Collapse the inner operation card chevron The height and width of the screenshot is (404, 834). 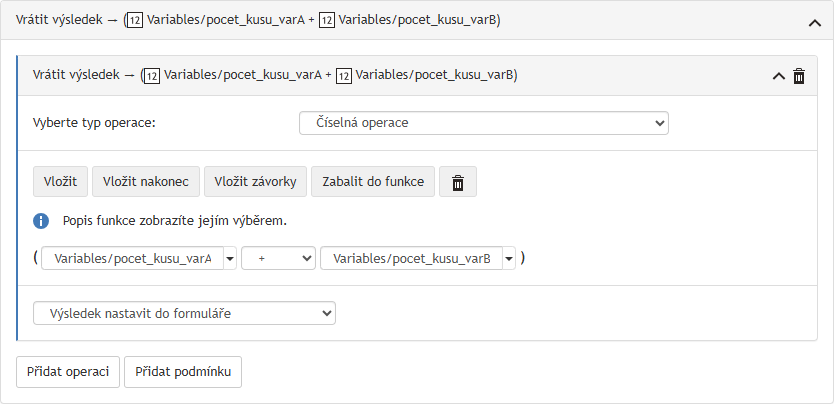pos(778,77)
